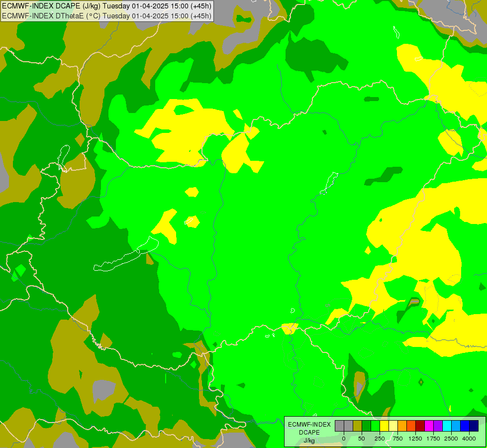Click the magenta legend swatch
This screenshot has width=487, height=448.
click(429, 426)
